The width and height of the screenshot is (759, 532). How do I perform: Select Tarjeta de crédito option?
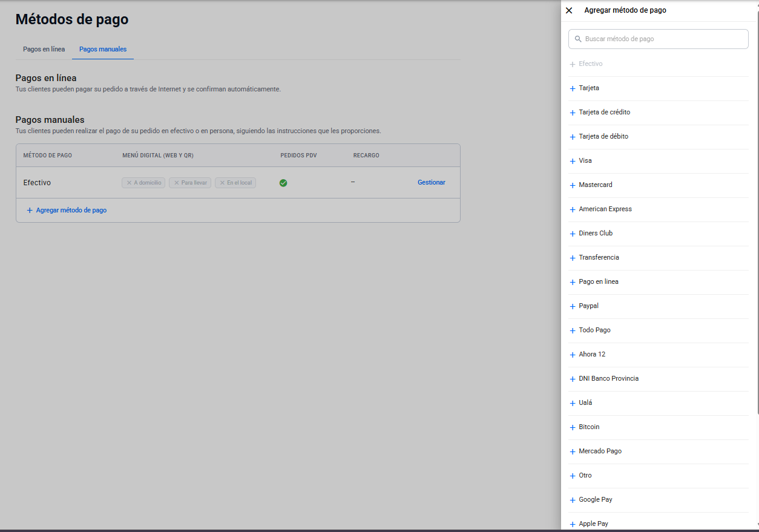click(659, 113)
